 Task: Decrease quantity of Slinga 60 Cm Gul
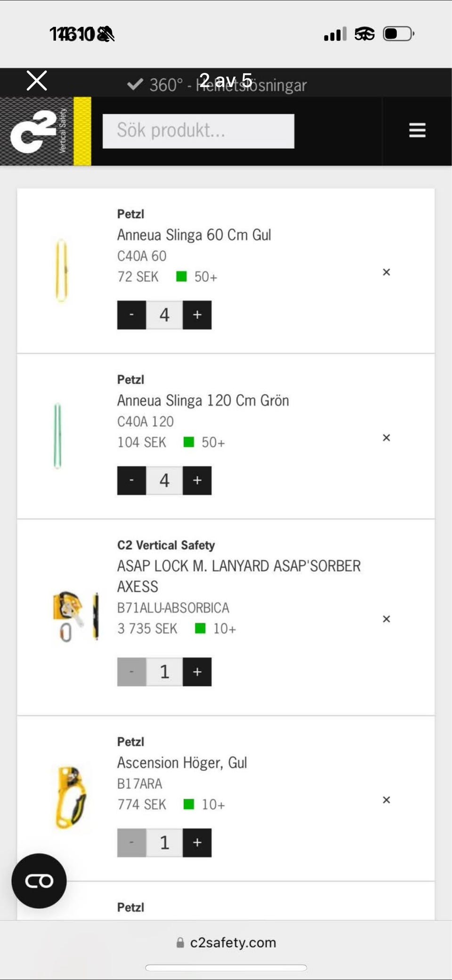coord(131,315)
